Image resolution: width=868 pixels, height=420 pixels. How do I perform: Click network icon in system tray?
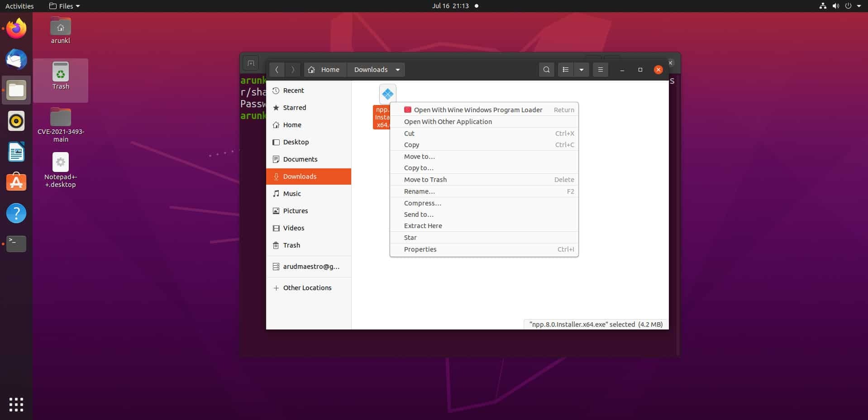pos(823,6)
